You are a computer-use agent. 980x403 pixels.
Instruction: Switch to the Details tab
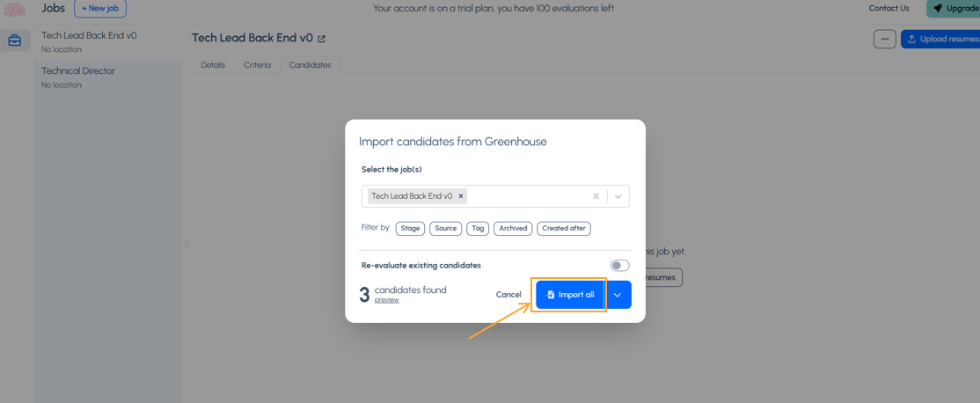pyautogui.click(x=213, y=65)
